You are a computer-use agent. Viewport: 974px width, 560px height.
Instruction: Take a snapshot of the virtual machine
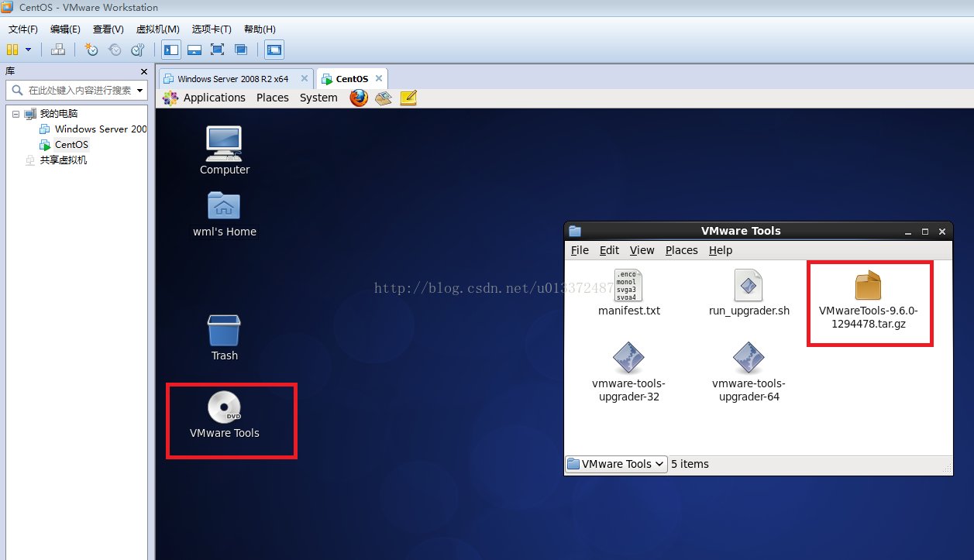91,50
